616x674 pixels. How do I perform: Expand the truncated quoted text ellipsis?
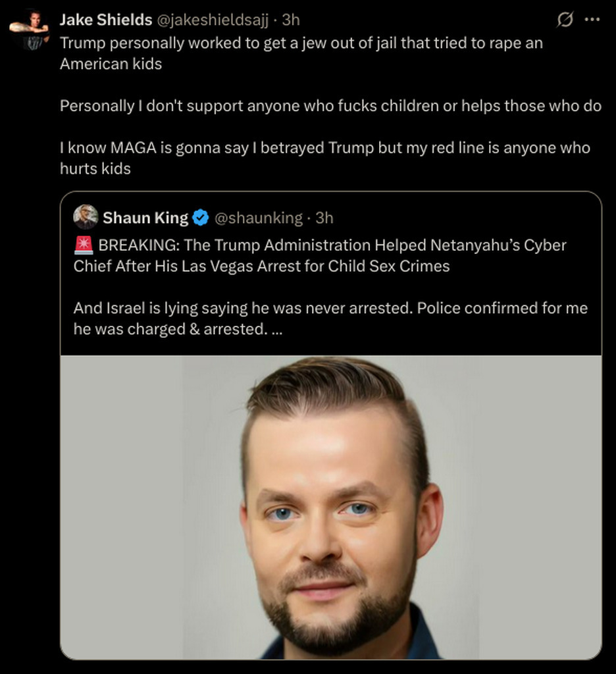point(277,329)
